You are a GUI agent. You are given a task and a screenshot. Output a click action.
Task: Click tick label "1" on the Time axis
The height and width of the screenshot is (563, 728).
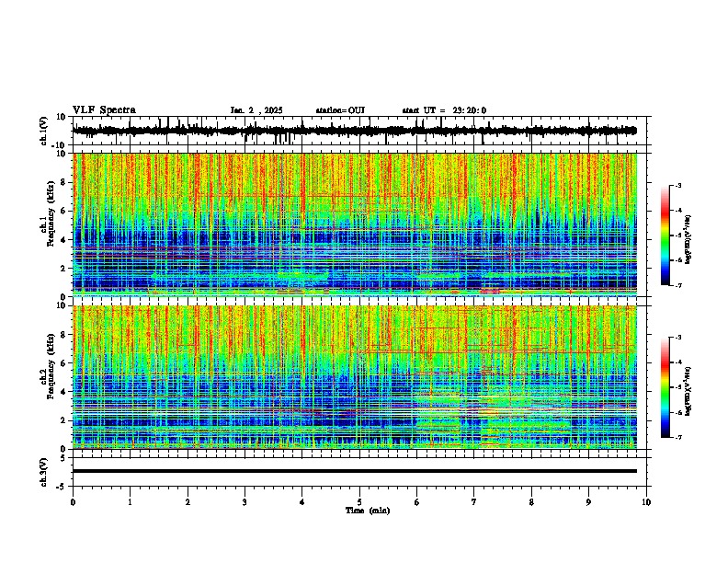point(130,502)
